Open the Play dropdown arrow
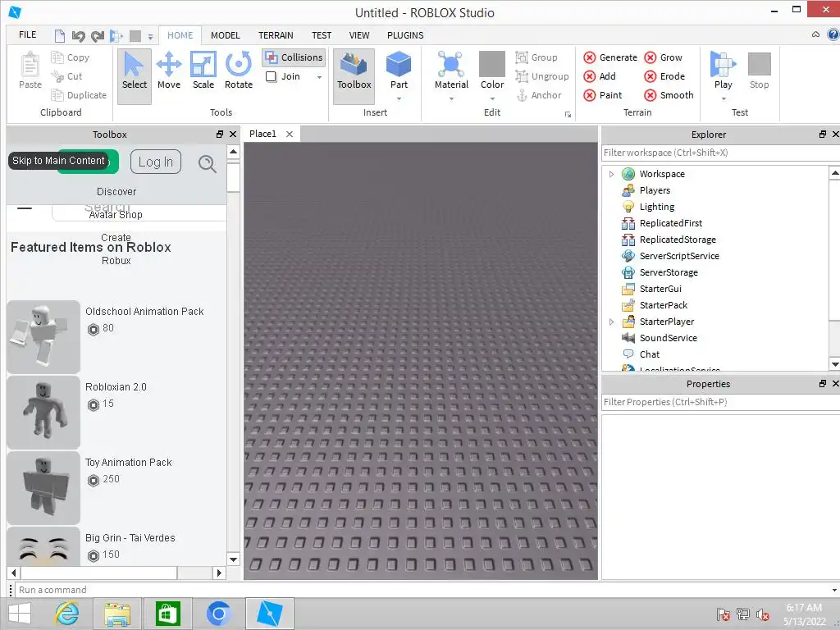 724,98
